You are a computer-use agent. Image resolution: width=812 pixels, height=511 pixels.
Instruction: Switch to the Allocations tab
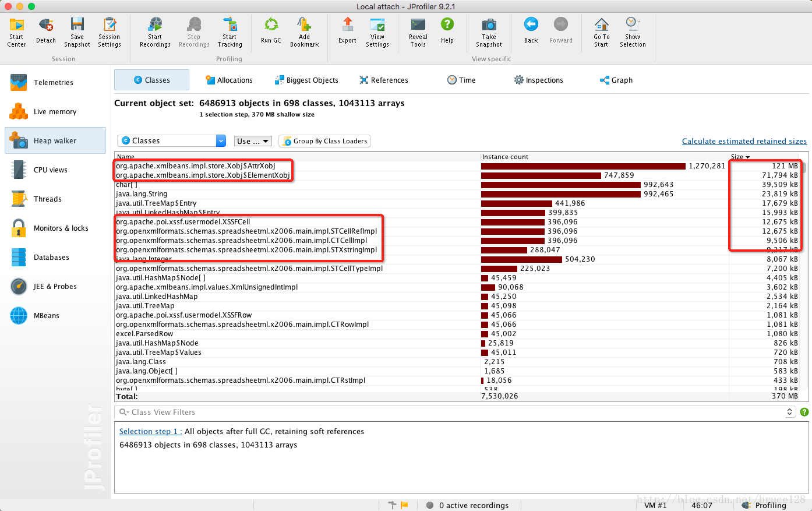[x=229, y=80]
